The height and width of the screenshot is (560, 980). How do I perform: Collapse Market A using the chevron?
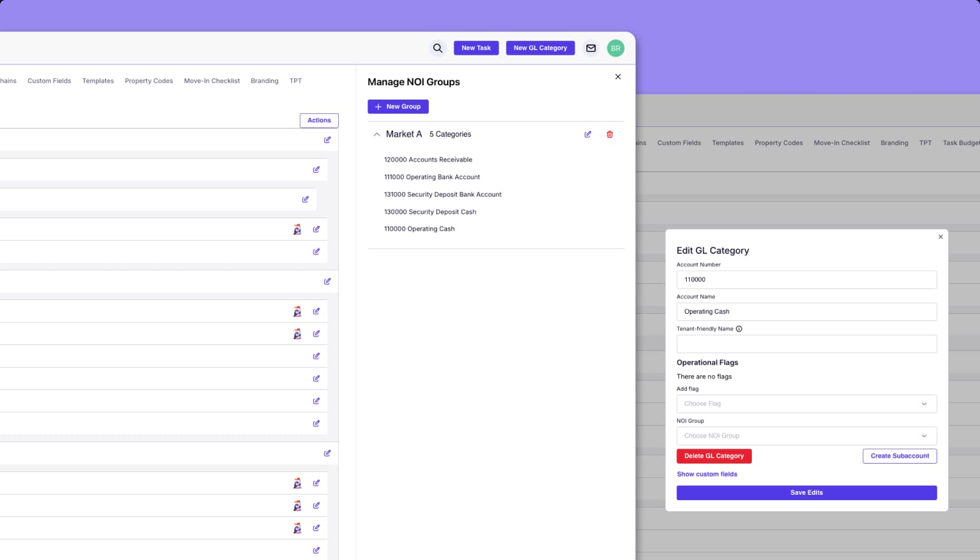pyautogui.click(x=377, y=134)
